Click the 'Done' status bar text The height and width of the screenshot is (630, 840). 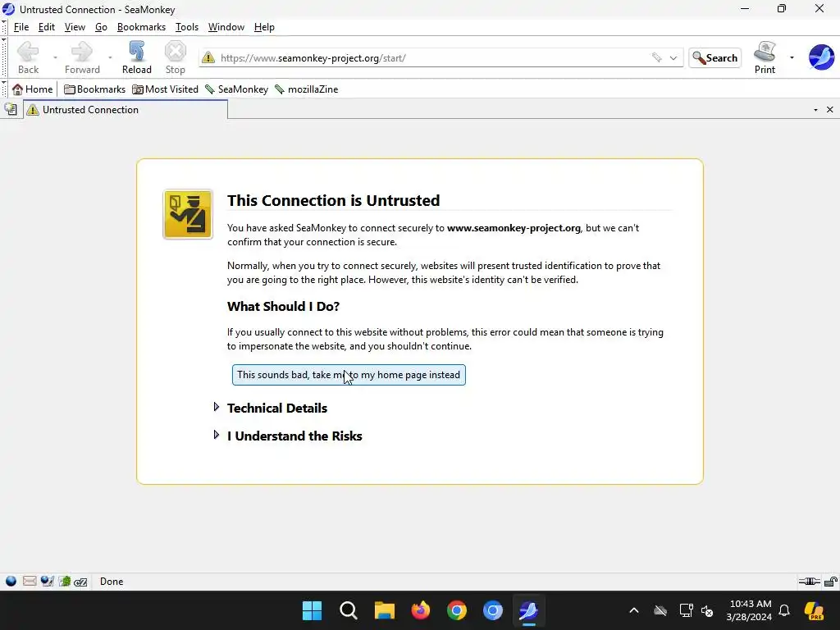[x=112, y=582]
